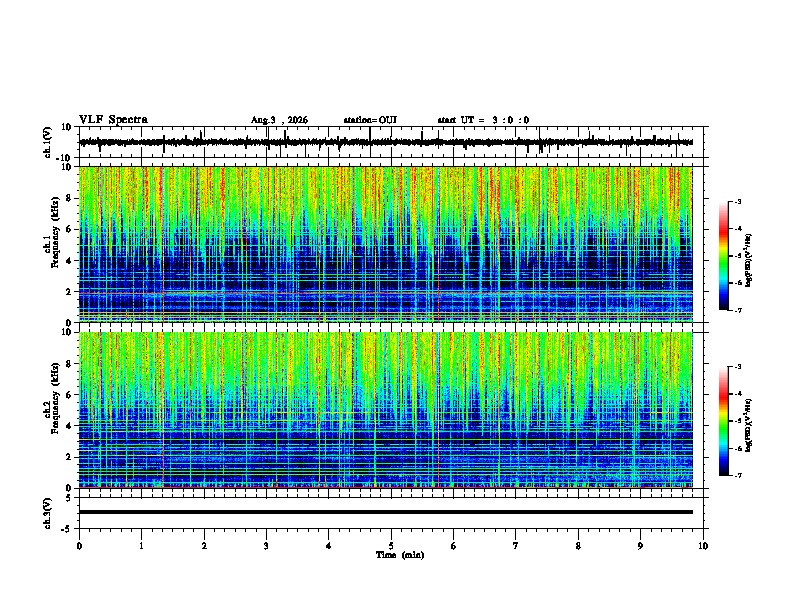Click the ch.1 spectrogram color scale bar
The height and width of the screenshot is (612, 792).
tap(723, 256)
